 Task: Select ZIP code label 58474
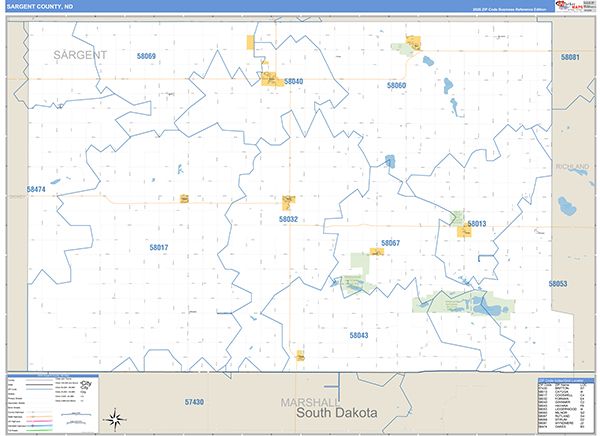[x=36, y=189]
